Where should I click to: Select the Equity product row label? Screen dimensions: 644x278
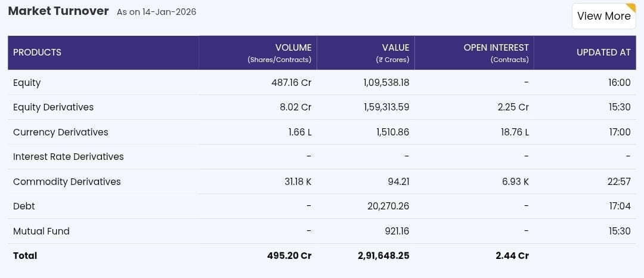pyautogui.click(x=27, y=83)
